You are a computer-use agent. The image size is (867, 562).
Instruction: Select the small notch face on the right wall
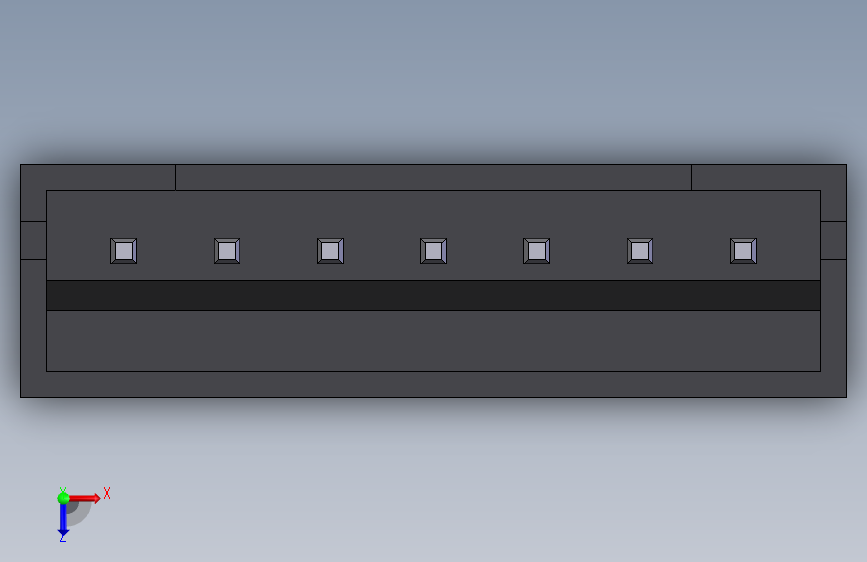pos(833,240)
